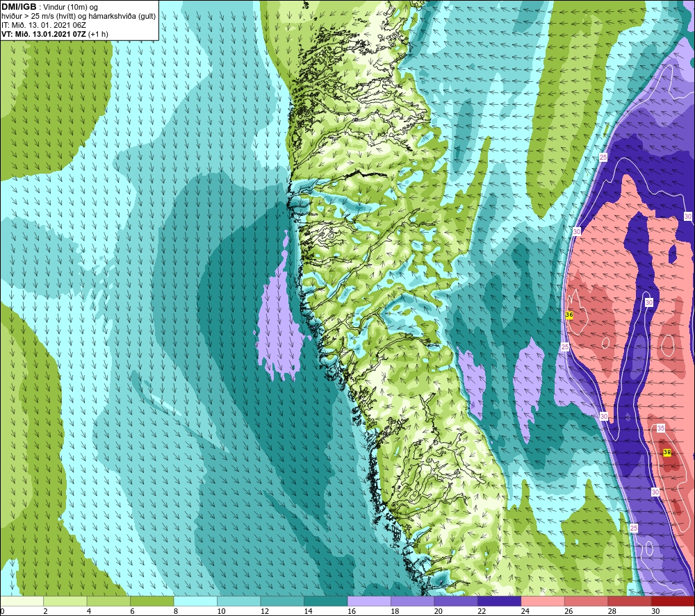Click the legend scale value 2
The height and width of the screenshot is (616, 695).
point(45,612)
